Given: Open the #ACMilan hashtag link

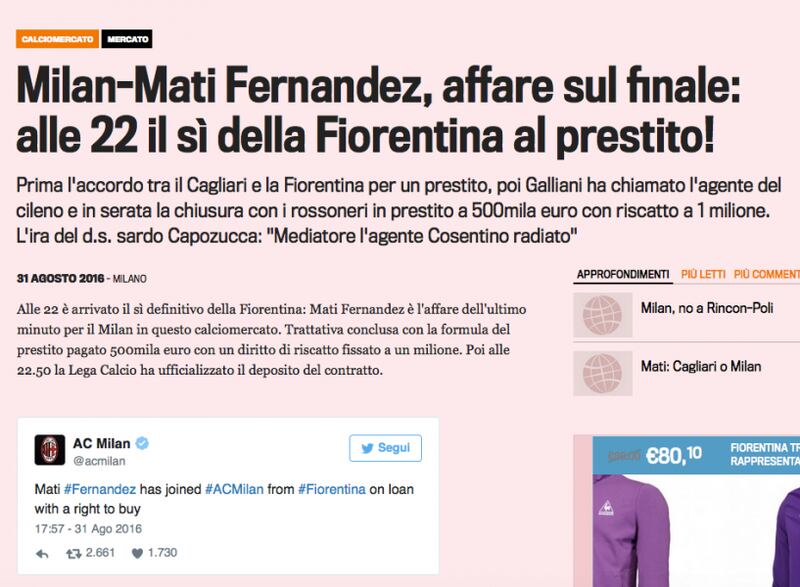Looking at the screenshot, I should point(234,489).
